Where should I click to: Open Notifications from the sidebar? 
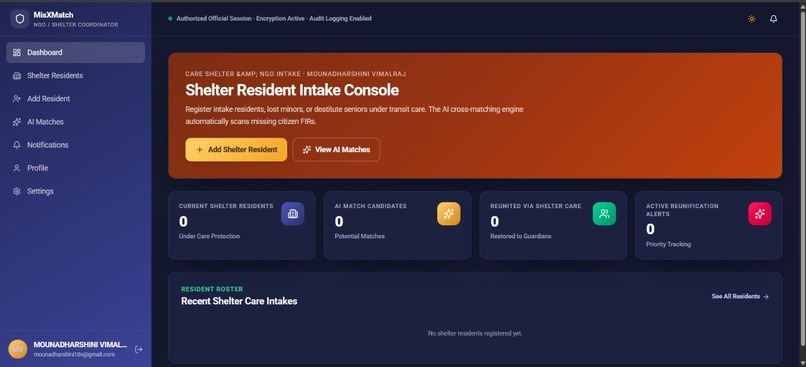pos(76,145)
